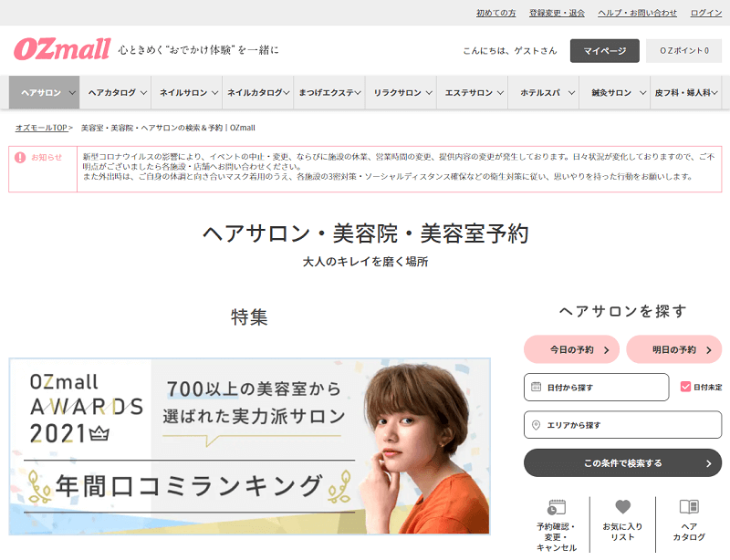Click the 明日の予約 button
The height and width of the screenshot is (560, 730).
tap(674, 349)
